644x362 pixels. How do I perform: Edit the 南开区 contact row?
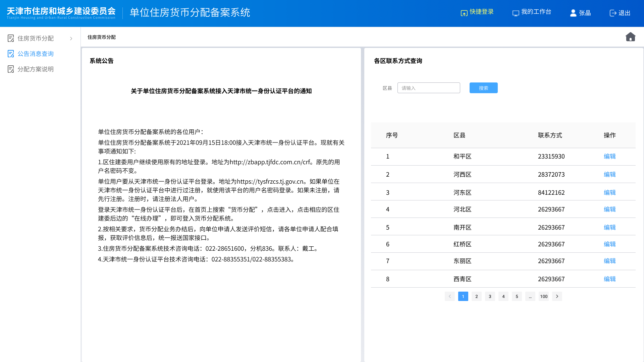click(609, 227)
